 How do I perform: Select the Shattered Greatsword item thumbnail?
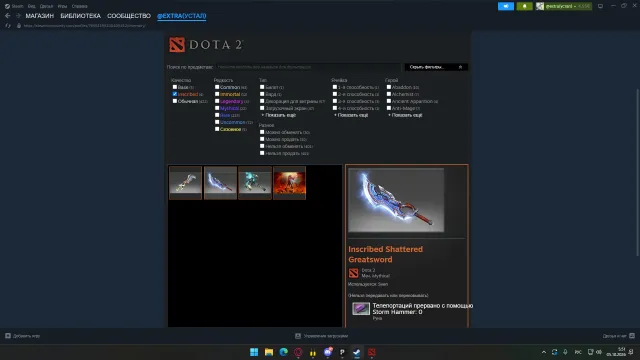coord(220,182)
